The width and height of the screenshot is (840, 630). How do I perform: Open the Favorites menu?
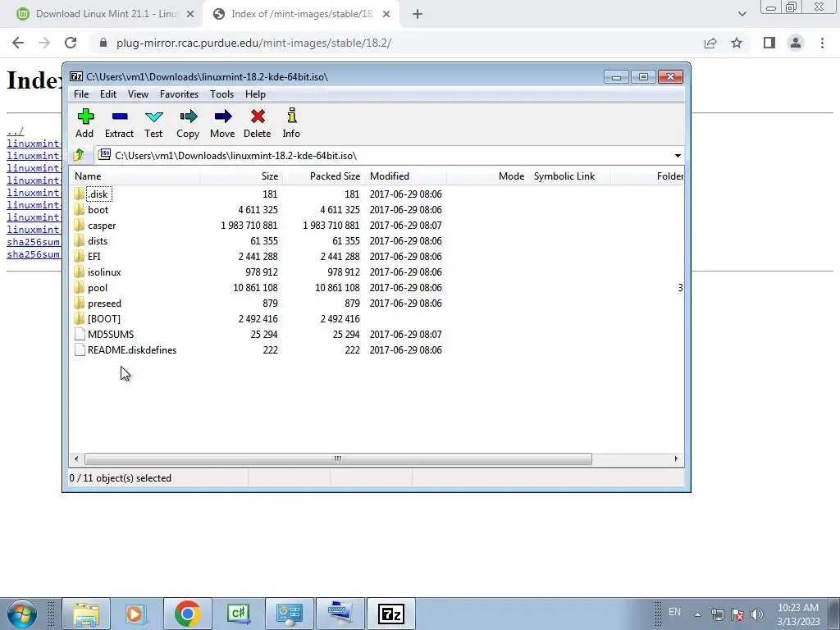(x=179, y=94)
